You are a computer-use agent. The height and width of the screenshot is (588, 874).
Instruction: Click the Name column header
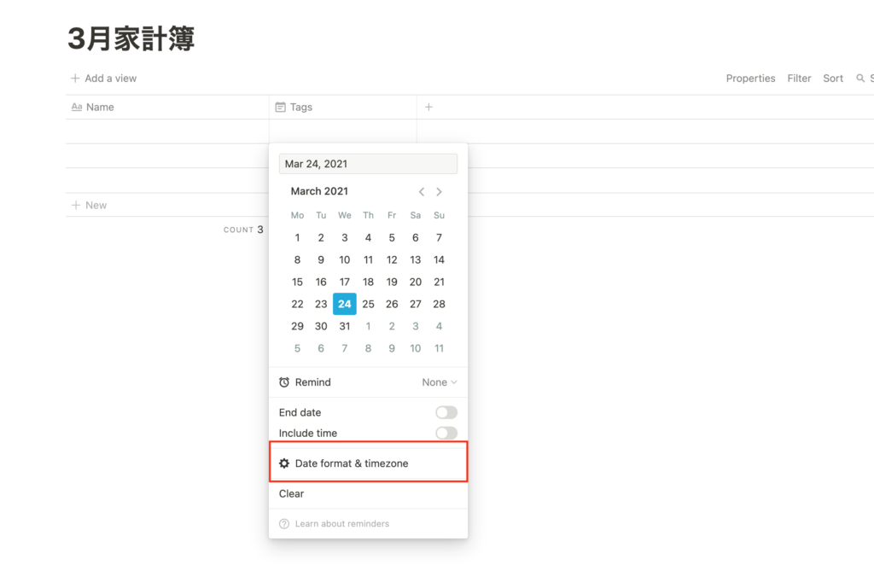click(x=167, y=107)
